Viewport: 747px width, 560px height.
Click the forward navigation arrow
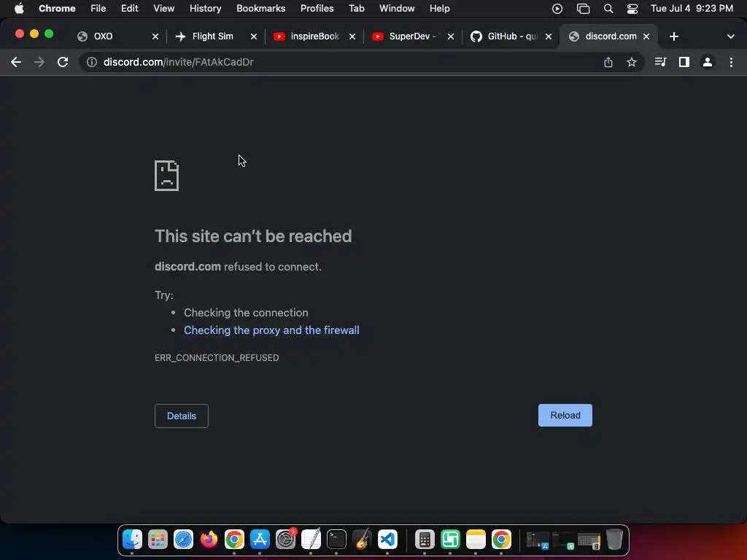click(39, 62)
